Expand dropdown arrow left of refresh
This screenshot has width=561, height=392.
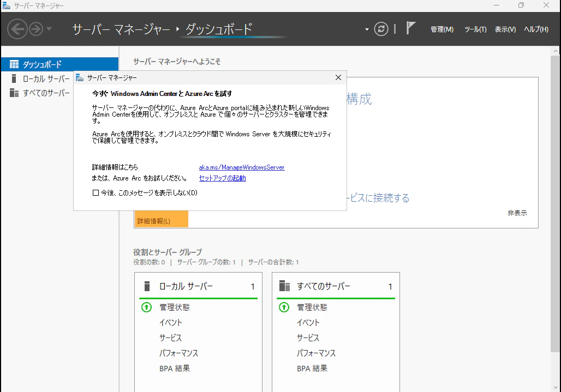(367, 29)
